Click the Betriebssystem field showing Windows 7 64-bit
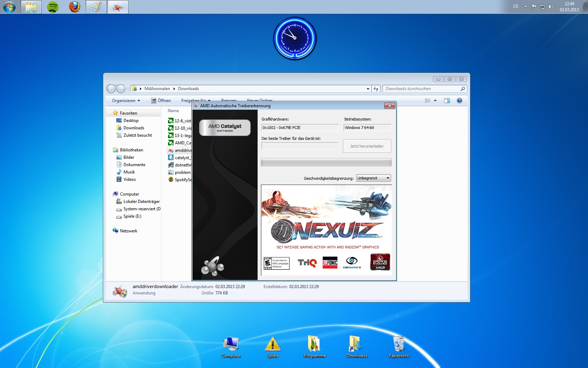The image size is (588, 368). point(367,128)
